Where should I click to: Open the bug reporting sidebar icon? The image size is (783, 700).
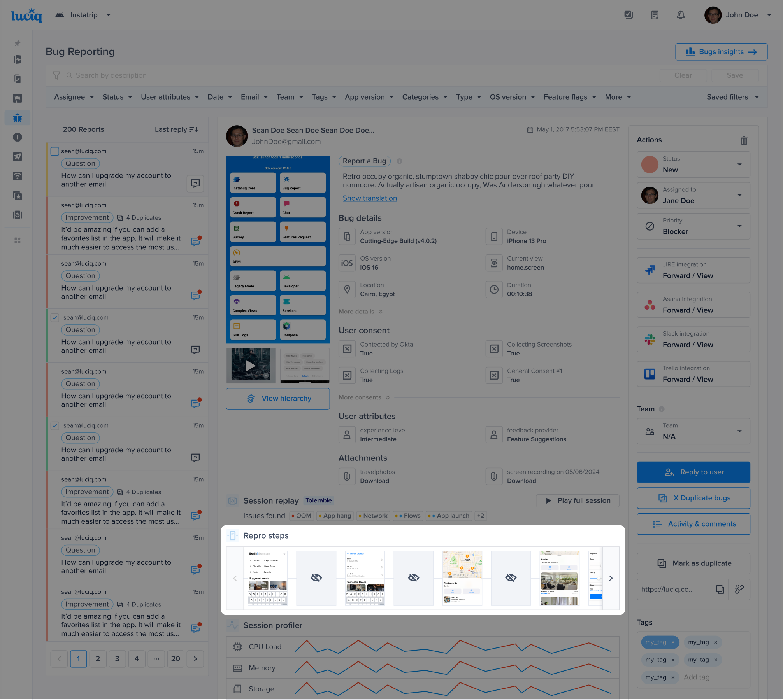18,118
